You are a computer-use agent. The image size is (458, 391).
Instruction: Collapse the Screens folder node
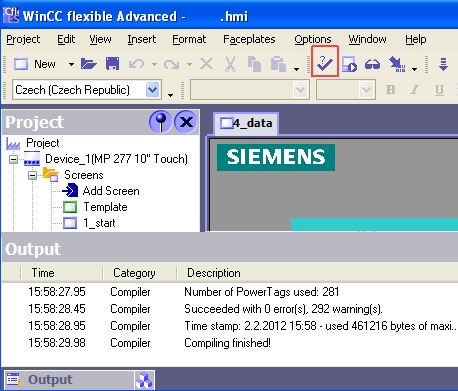click(x=32, y=175)
